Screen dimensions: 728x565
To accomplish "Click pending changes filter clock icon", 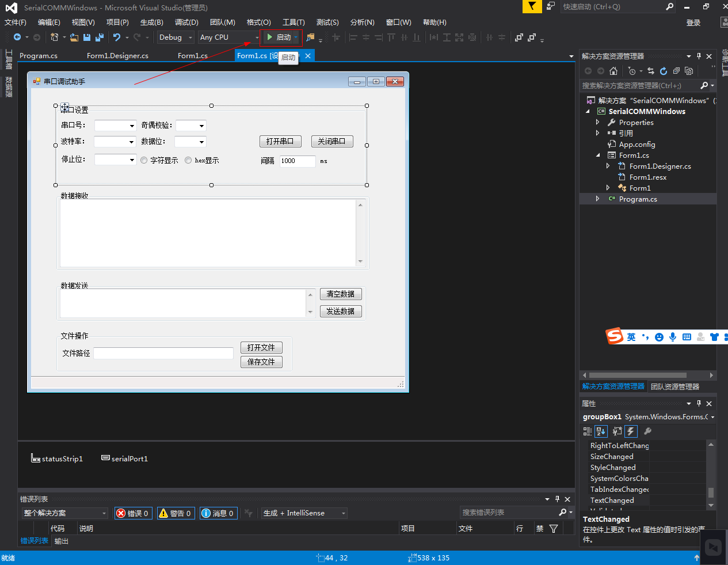I will pyautogui.click(x=632, y=71).
